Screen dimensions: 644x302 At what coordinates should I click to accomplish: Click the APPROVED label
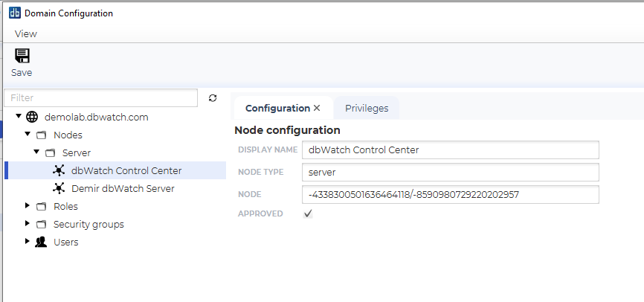click(x=260, y=213)
